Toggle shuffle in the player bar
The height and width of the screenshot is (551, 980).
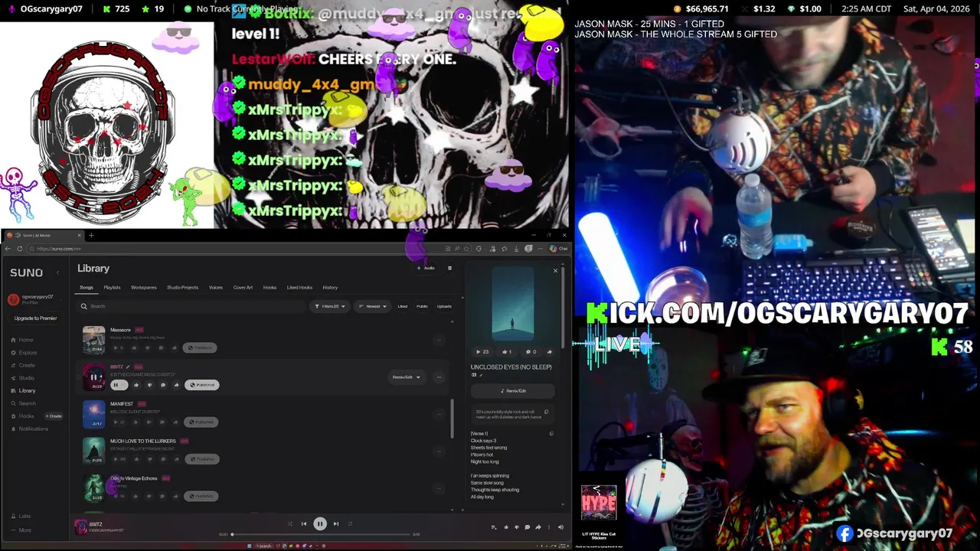290,523
